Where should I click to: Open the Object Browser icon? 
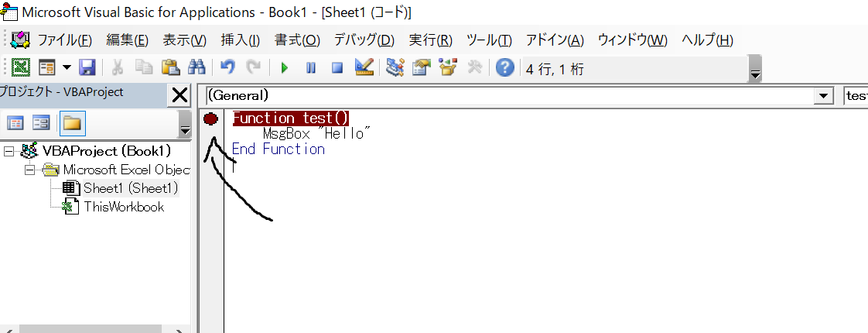pyautogui.click(x=448, y=68)
